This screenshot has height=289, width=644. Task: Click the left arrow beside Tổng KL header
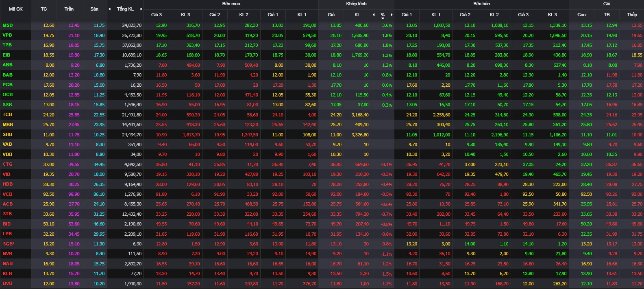coord(109,9)
